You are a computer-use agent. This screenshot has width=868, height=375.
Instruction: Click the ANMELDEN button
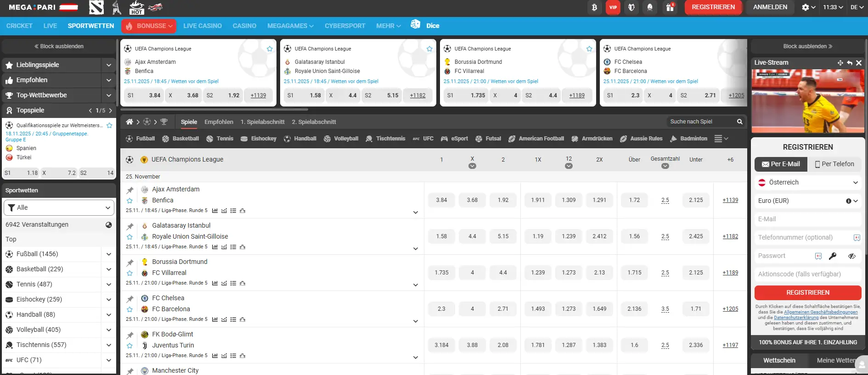770,7
